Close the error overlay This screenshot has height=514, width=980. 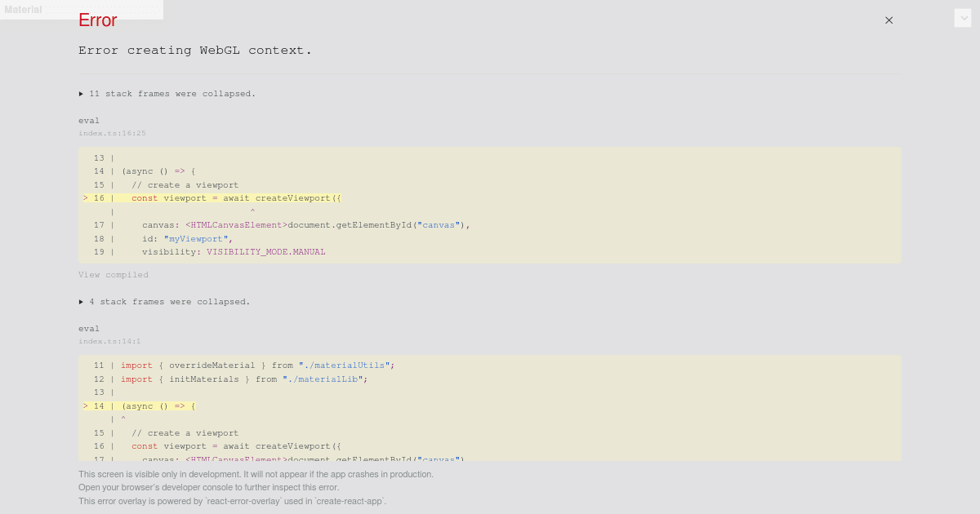[x=889, y=20]
